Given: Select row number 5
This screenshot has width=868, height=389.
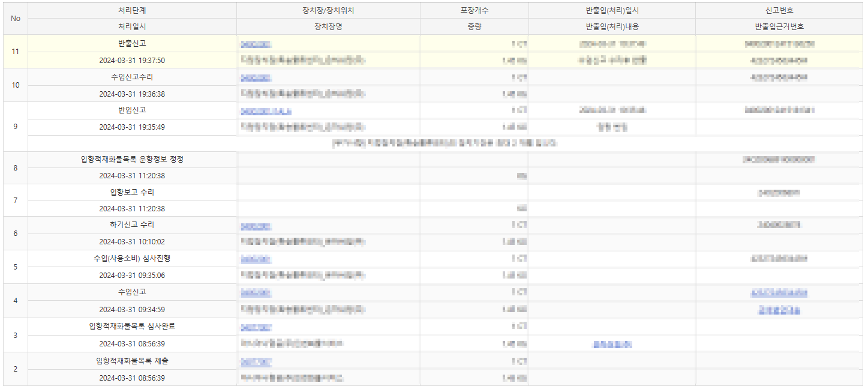Looking at the screenshot, I should [16, 267].
